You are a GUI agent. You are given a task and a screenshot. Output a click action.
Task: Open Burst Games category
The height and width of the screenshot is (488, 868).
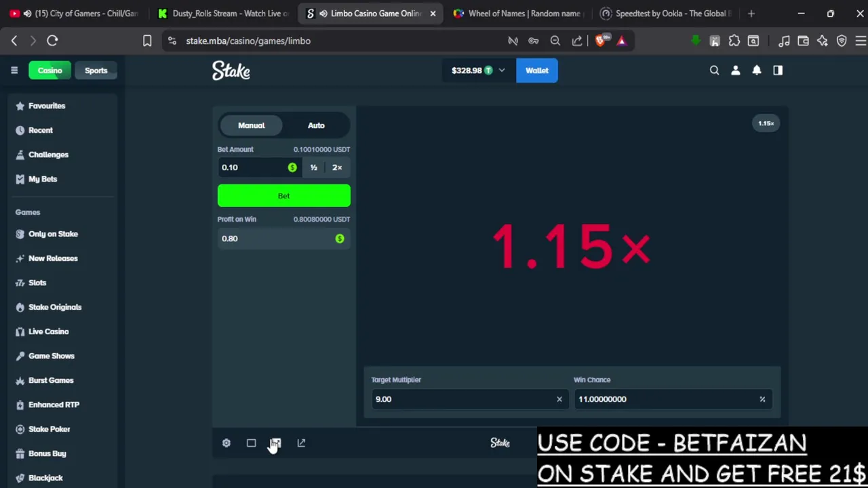[51, 380]
